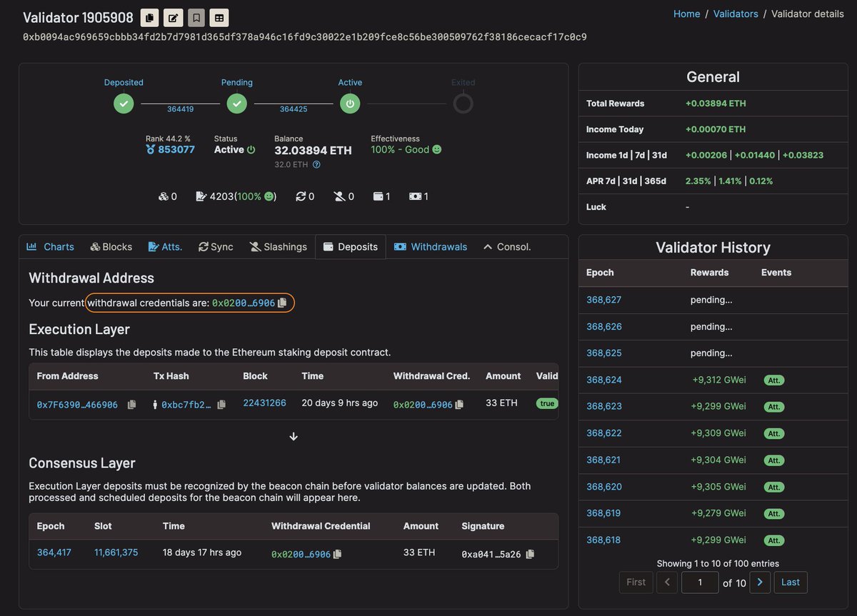Edit the validator name
857x616 pixels.
coord(173,17)
